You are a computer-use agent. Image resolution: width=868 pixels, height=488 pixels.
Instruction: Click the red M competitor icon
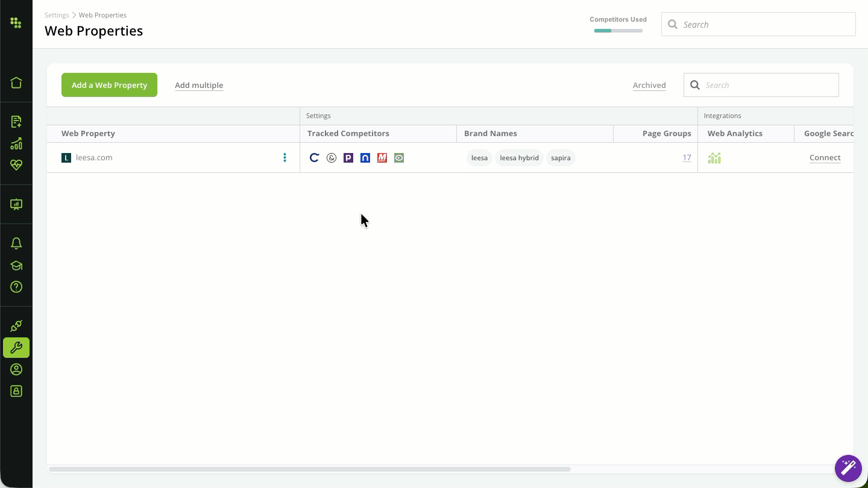coord(382,158)
